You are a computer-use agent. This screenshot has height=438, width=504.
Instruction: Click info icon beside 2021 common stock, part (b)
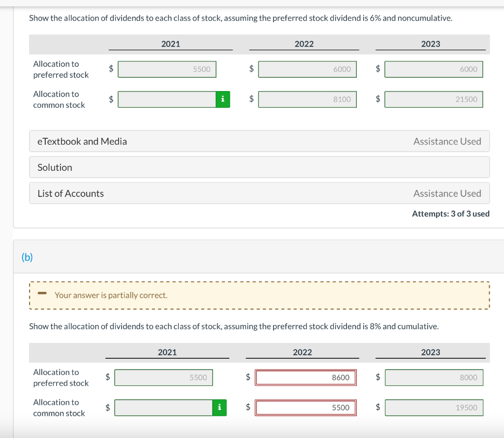pyautogui.click(x=220, y=407)
